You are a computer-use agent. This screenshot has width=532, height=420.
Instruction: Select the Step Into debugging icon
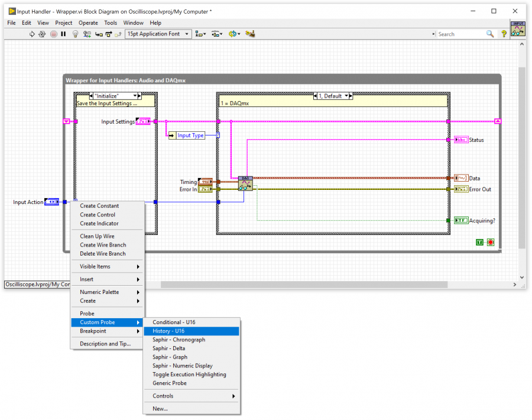(100, 34)
